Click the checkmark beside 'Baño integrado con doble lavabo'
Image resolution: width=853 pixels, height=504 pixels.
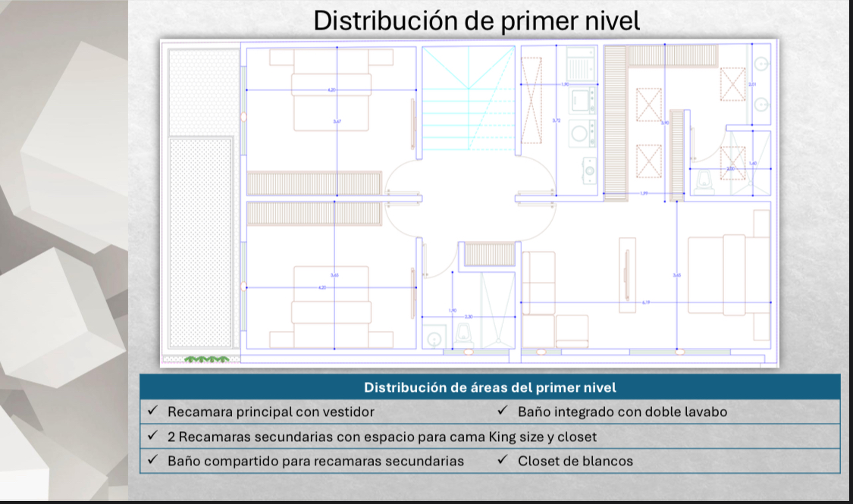[503, 412]
